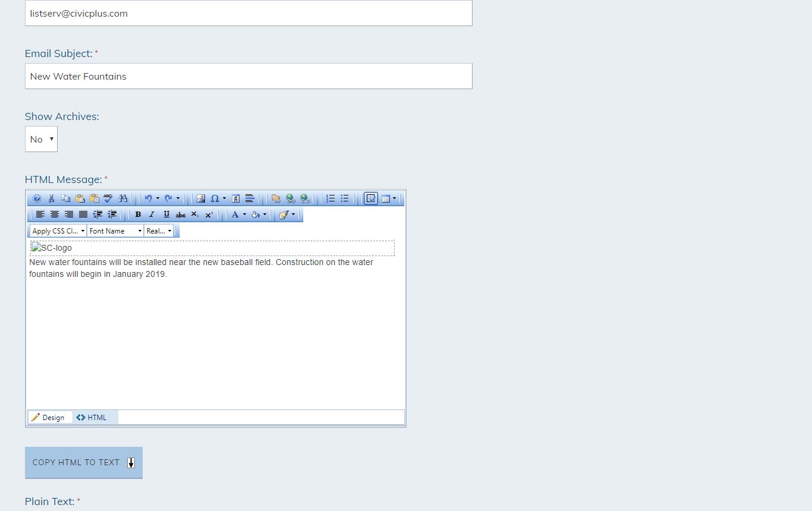The image size is (812, 511).
Task: Click the horizontal rule lines icon
Action: 250,198
